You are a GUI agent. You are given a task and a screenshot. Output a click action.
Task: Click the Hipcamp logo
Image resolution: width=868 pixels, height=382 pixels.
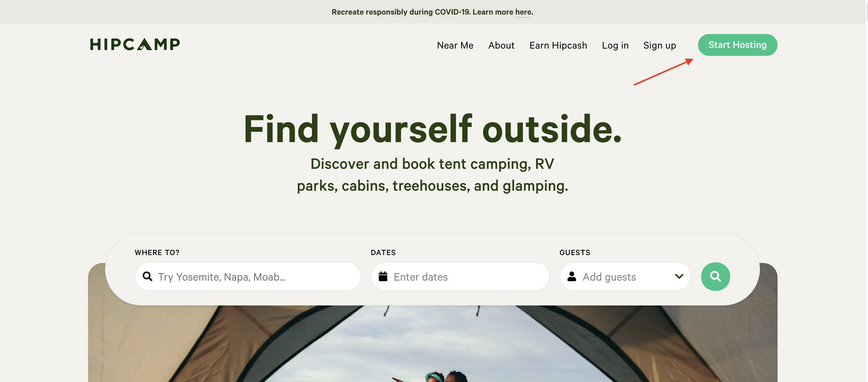(x=135, y=44)
